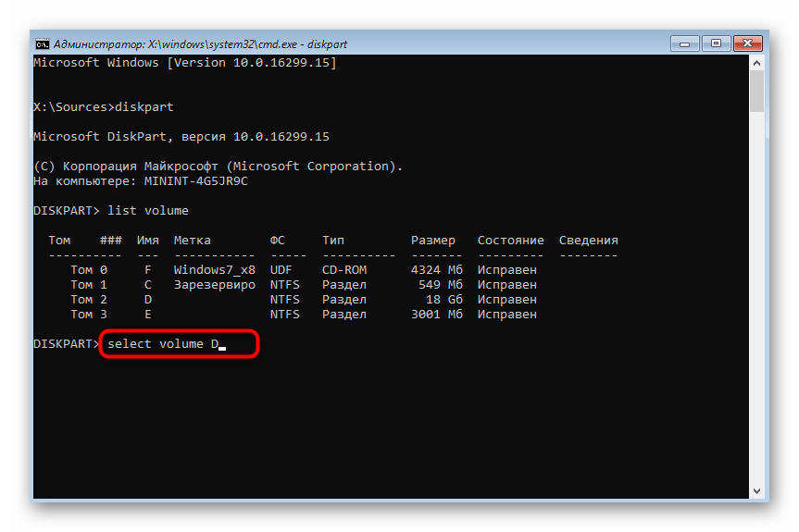Click the 'Размер' column header
The image size is (799, 532).
(432, 241)
